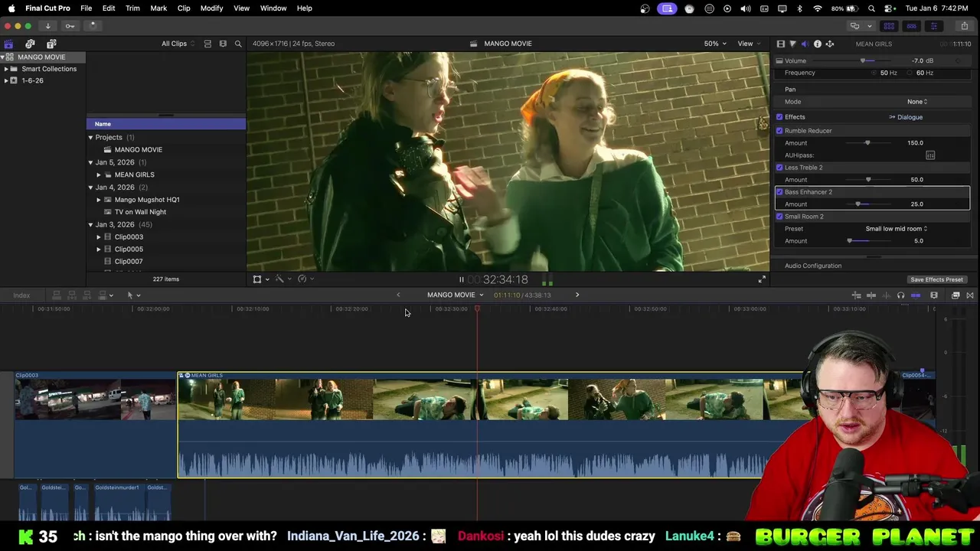
Task: Open the 50% viewer zoom dropdown
Action: [715, 44]
